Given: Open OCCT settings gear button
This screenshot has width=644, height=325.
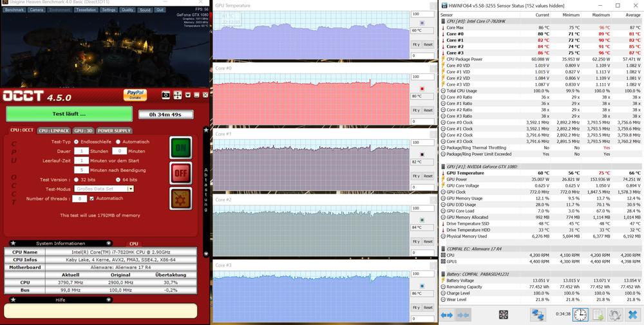Looking at the screenshot, I should [180, 198].
